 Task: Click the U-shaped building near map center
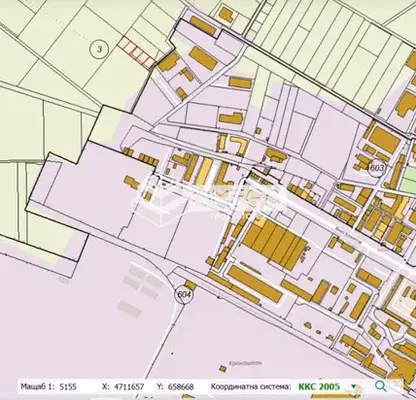coord(240,145)
